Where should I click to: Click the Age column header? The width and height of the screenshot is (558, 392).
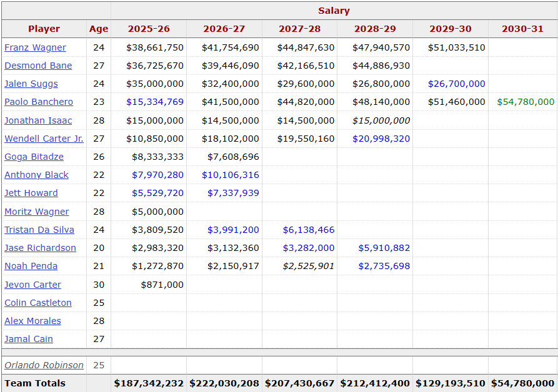point(99,29)
